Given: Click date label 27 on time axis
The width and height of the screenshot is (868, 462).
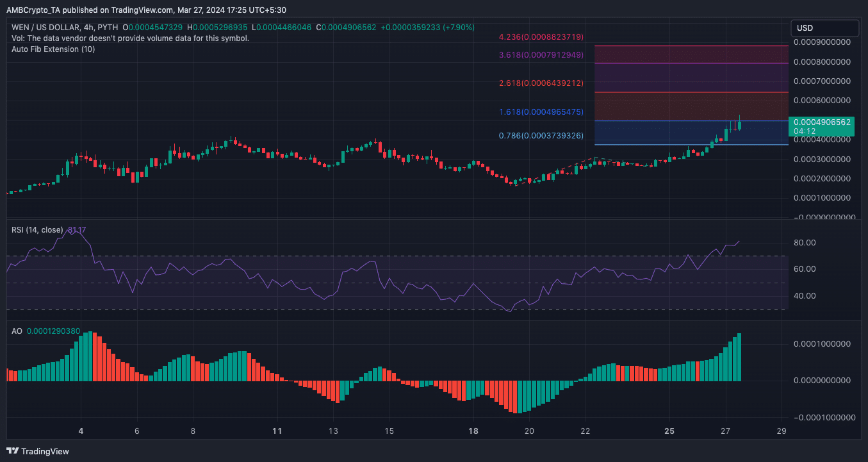Looking at the screenshot, I should (x=725, y=431).
